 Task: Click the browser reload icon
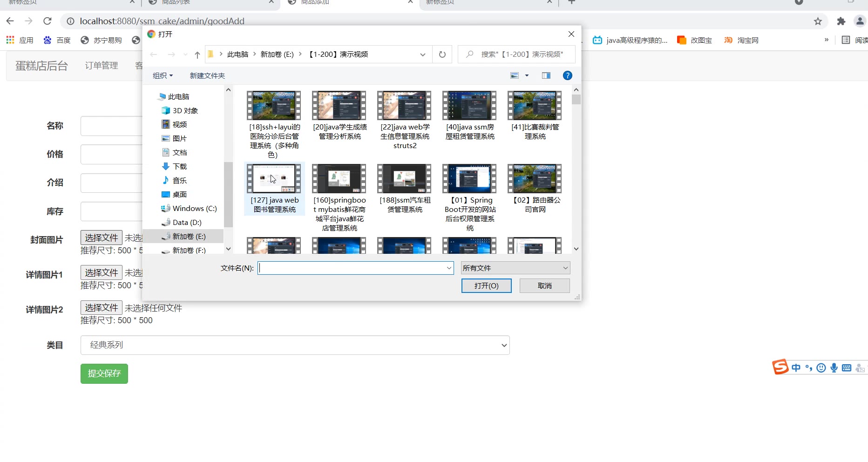point(47,21)
